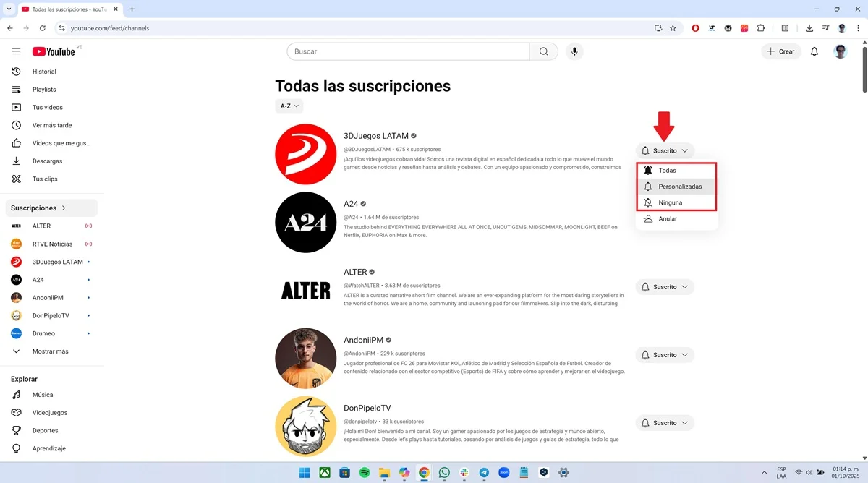
Task: Open the 3DJuegos LATAM channel title
Action: point(376,136)
